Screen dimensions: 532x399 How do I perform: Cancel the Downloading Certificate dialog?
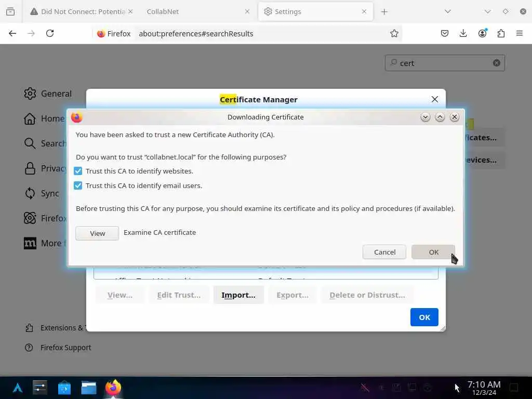(x=384, y=252)
